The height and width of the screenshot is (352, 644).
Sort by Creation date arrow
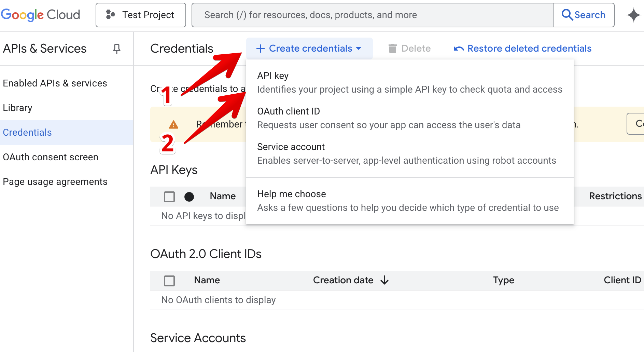click(x=384, y=280)
